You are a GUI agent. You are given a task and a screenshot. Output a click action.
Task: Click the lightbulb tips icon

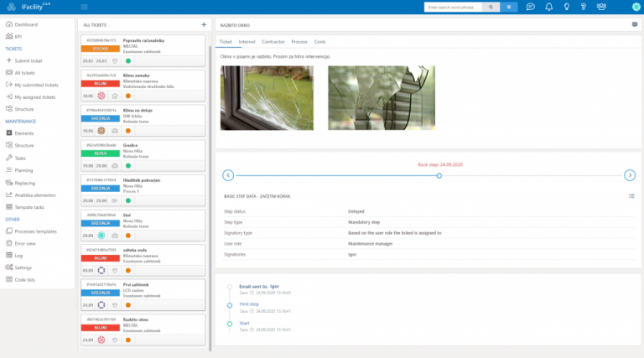pos(567,7)
